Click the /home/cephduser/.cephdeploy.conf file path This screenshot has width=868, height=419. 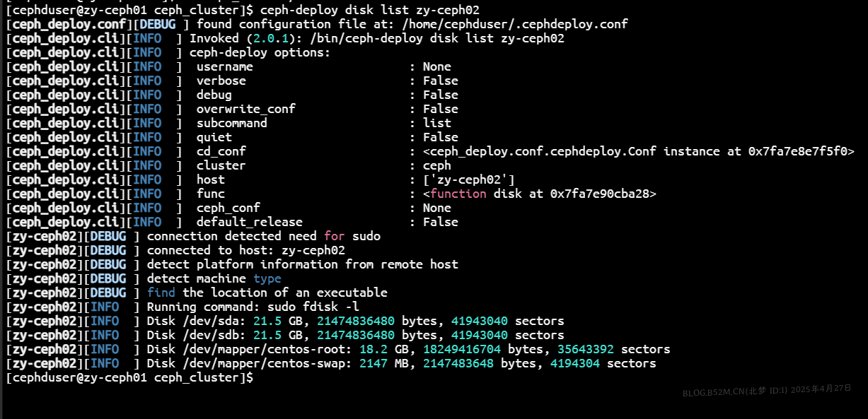[514, 24]
